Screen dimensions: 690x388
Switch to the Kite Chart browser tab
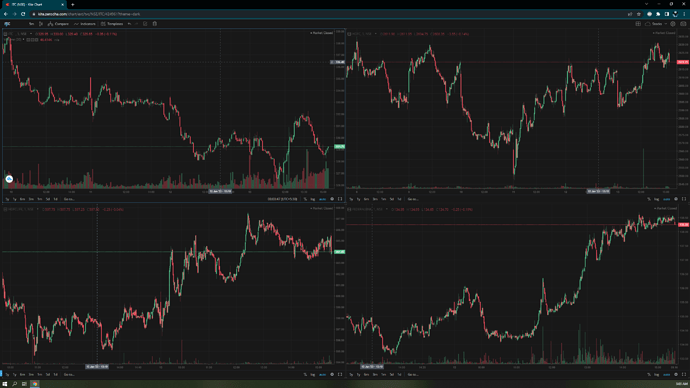[33, 4]
